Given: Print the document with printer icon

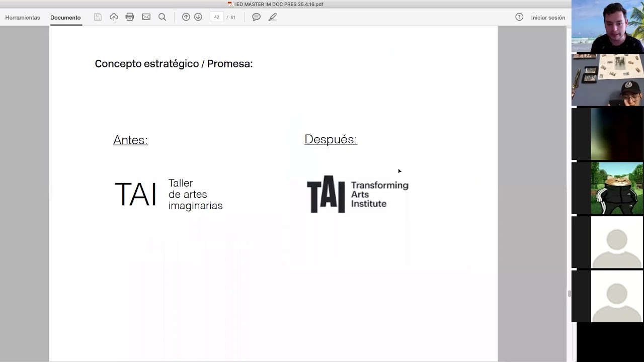Looking at the screenshot, I should pos(130,17).
